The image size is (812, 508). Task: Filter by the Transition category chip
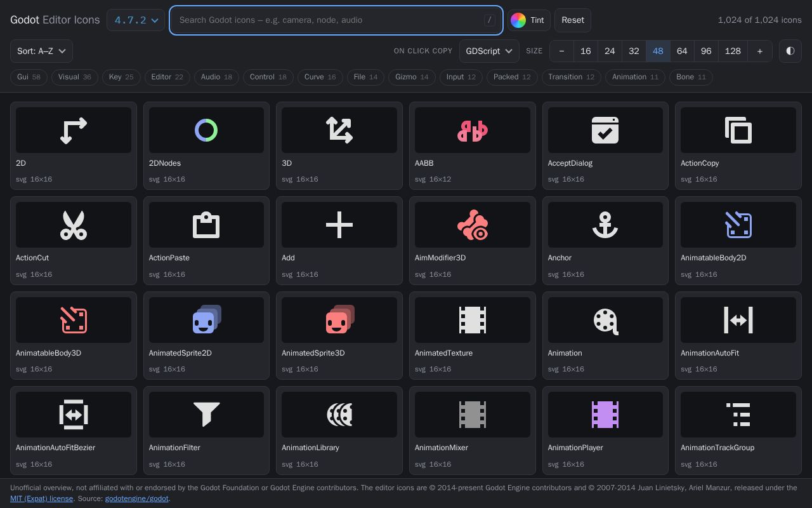tap(572, 77)
